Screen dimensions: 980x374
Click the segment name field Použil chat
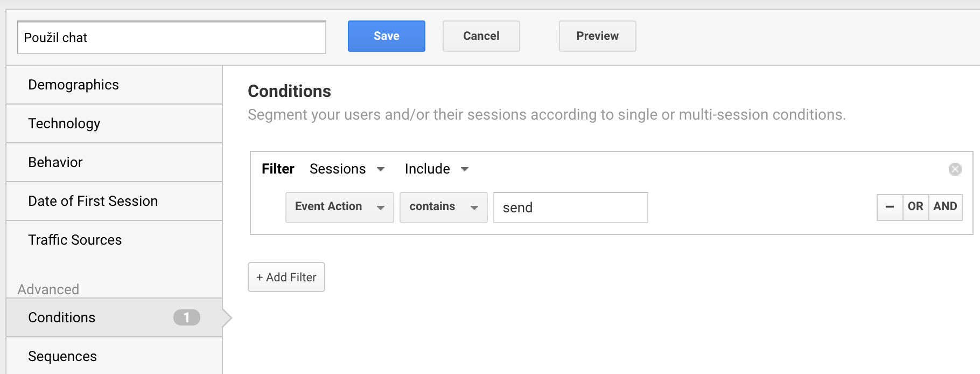171,38
